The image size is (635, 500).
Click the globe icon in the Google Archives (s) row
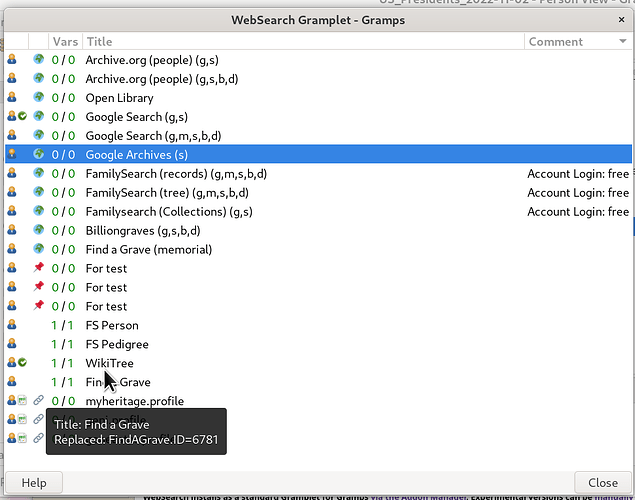click(x=38, y=154)
